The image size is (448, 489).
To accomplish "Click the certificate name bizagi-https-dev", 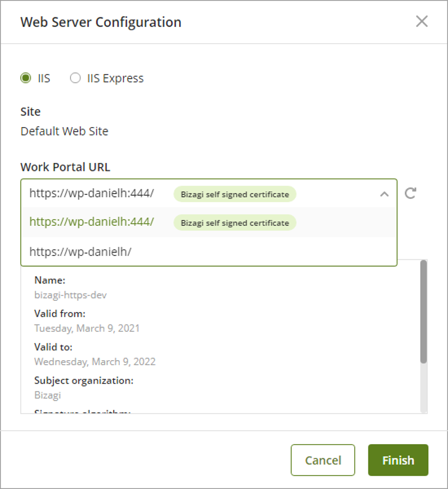I will pyautogui.click(x=71, y=295).
